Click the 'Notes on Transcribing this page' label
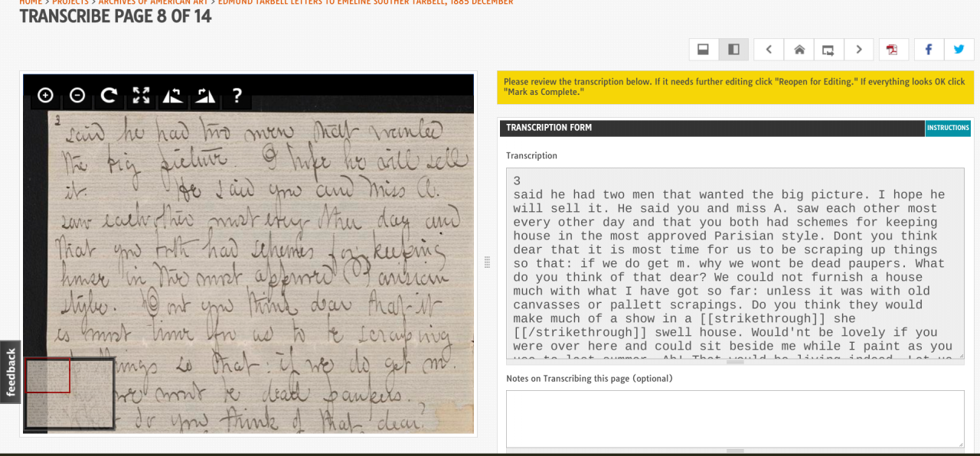980x456 pixels. (589, 379)
